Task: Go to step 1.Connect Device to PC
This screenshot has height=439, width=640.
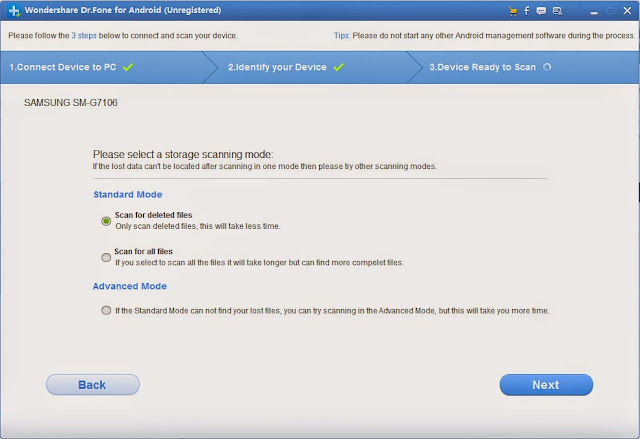Action: pos(63,67)
